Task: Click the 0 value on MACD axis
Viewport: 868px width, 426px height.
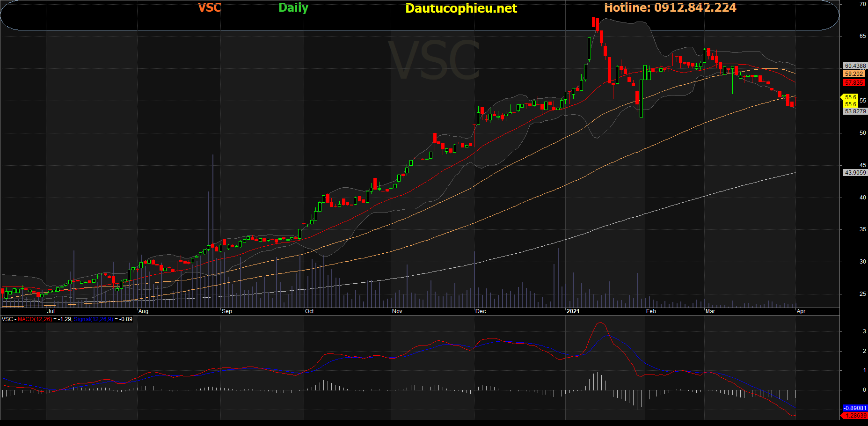Action: (x=864, y=390)
